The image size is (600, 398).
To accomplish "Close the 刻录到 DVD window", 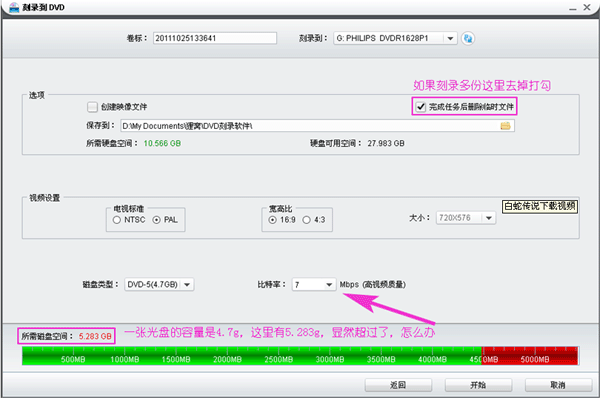I will pos(587,7).
